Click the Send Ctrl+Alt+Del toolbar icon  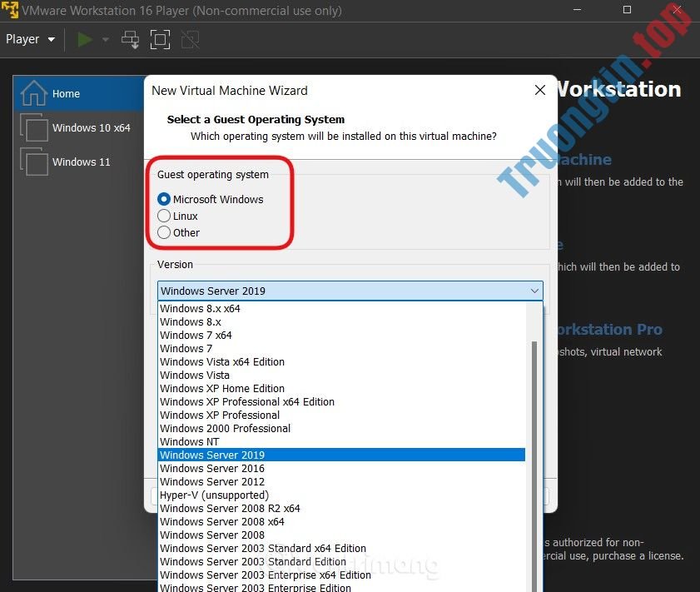tap(130, 39)
